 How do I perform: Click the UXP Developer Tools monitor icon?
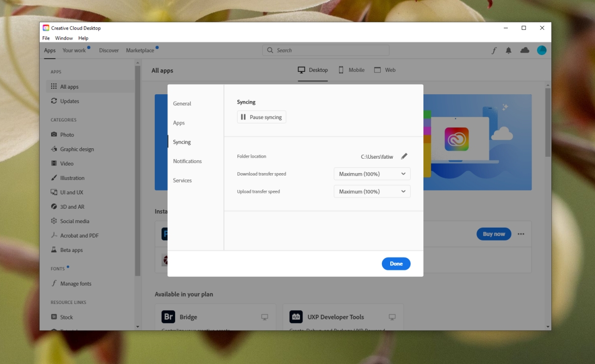tap(392, 317)
